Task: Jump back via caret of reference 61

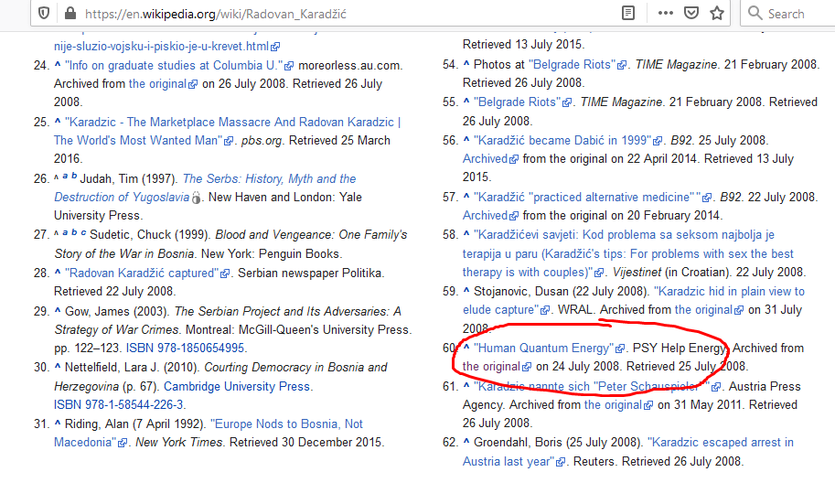Action: 466,386
